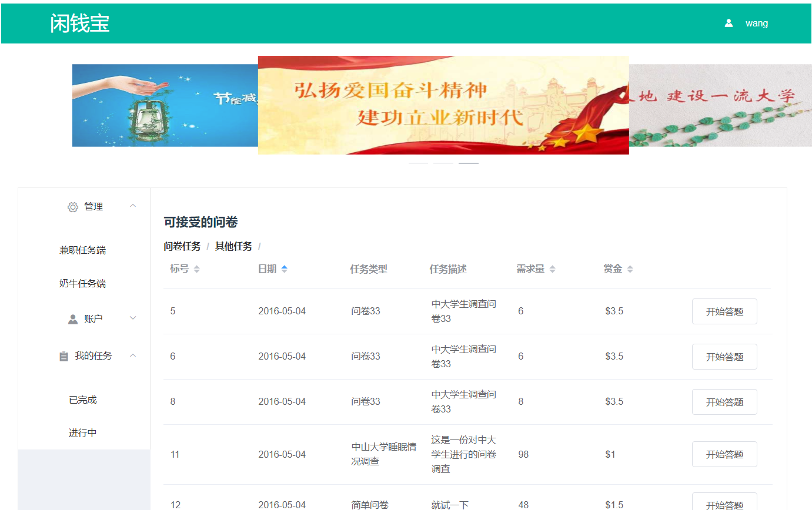Open 兼职任务端 in the sidebar
Viewport: 812px width, 510px height.
82,250
